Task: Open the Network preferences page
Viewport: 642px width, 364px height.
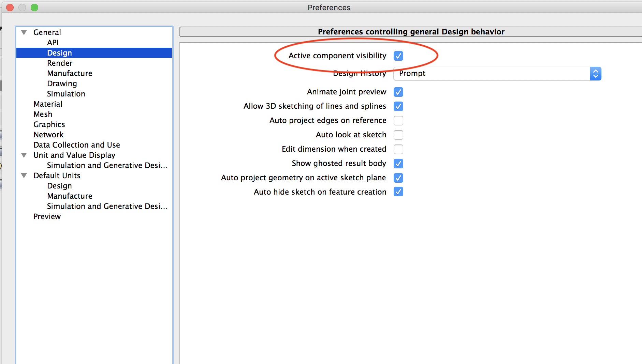Action: pyautogui.click(x=48, y=134)
